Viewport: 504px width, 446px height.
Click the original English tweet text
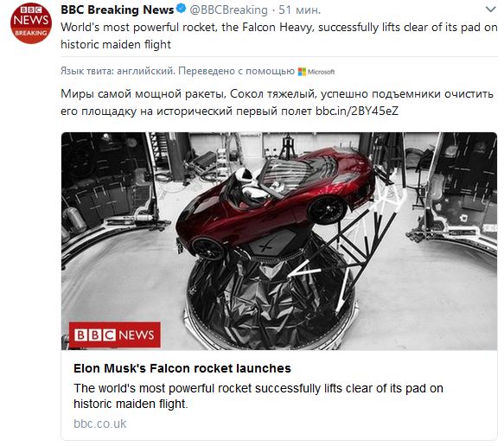[x=279, y=35]
